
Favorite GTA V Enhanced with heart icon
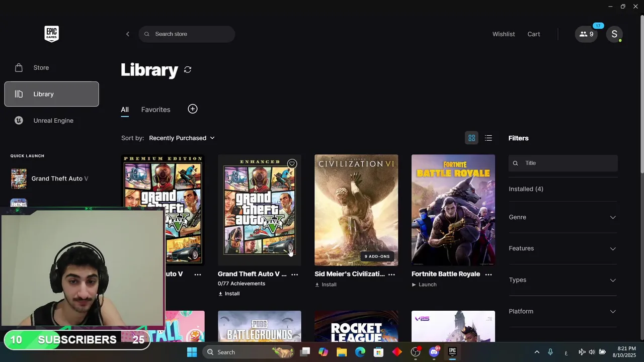292,164
